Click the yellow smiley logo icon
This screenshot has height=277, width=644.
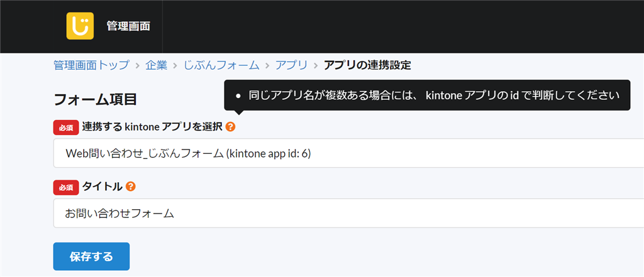80,26
